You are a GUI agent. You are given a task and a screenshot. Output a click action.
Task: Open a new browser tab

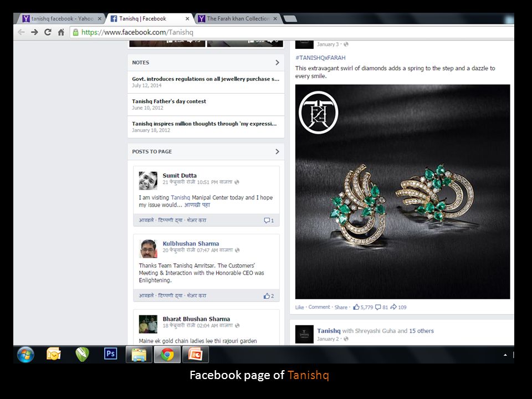(290, 19)
